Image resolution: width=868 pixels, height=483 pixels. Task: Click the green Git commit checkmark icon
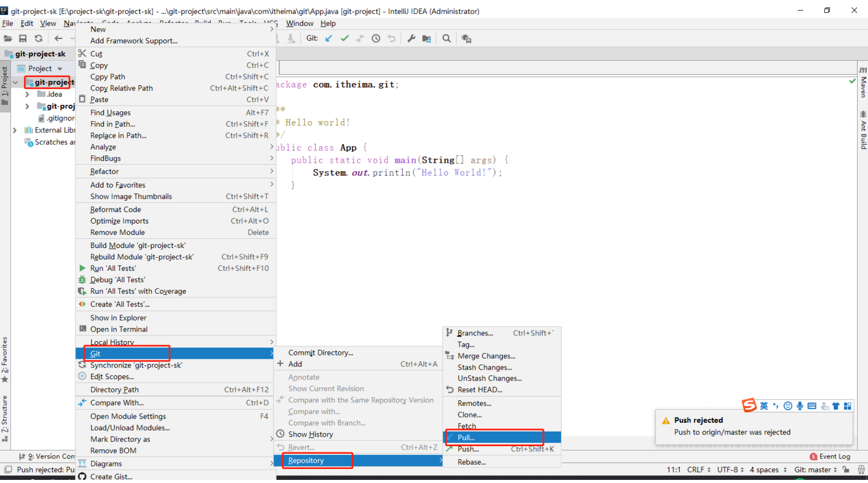click(344, 38)
